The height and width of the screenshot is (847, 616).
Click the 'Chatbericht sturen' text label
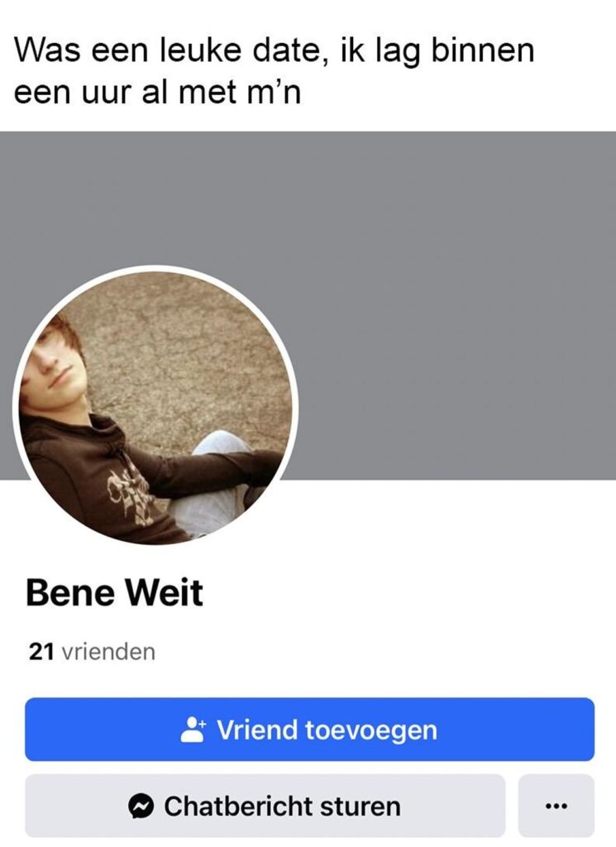(282, 806)
